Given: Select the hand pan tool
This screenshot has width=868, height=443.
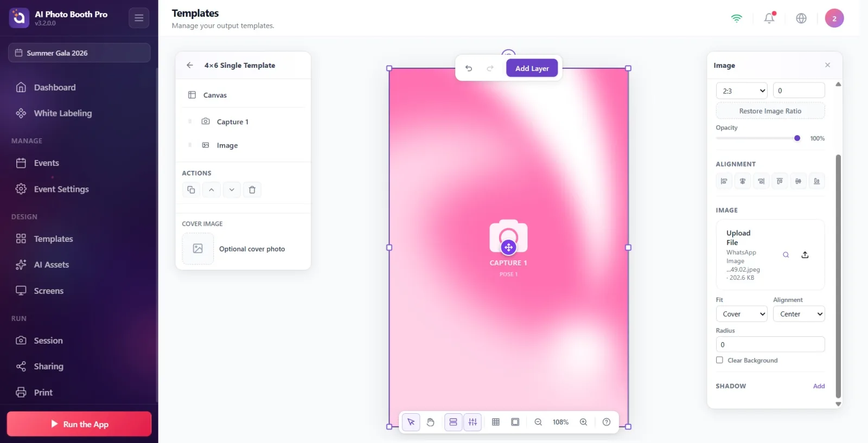Looking at the screenshot, I should (x=430, y=422).
